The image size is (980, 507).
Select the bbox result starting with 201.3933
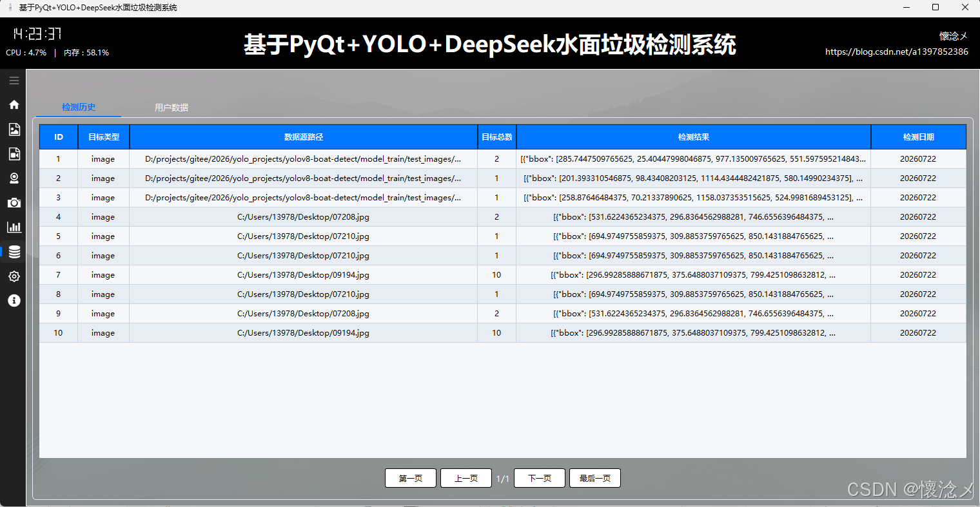pyautogui.click(x=693, y=178)
